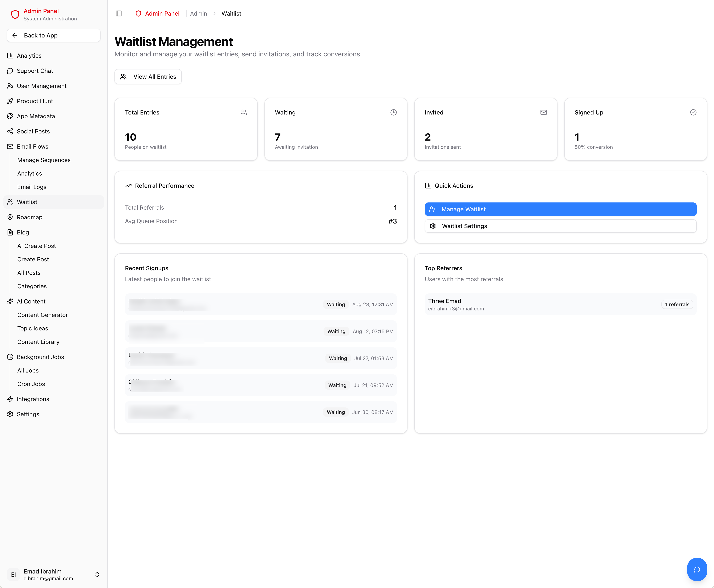This screenshot has width=714, height=588.
Task: Click the User Management icon in sidebar
Action: 10,86
